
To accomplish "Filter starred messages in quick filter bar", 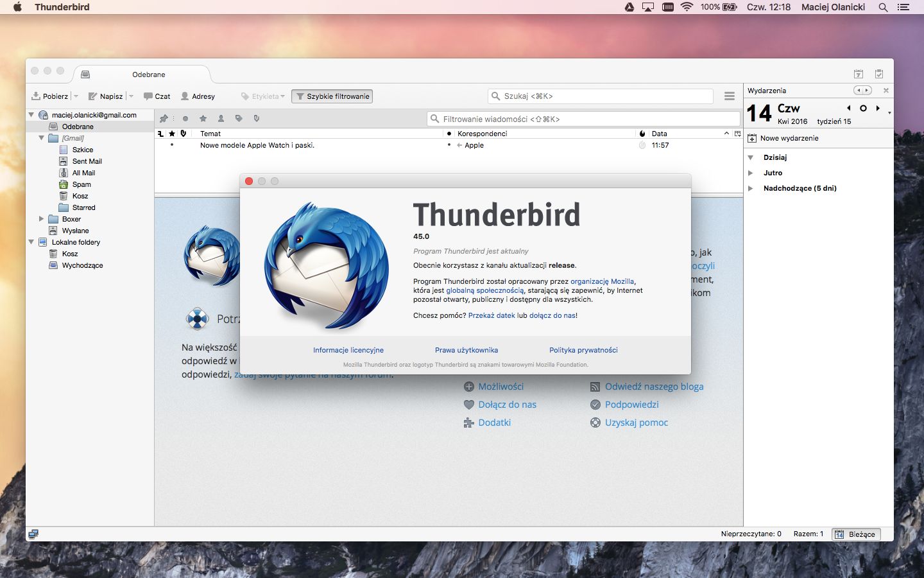I will coord(203,118).
